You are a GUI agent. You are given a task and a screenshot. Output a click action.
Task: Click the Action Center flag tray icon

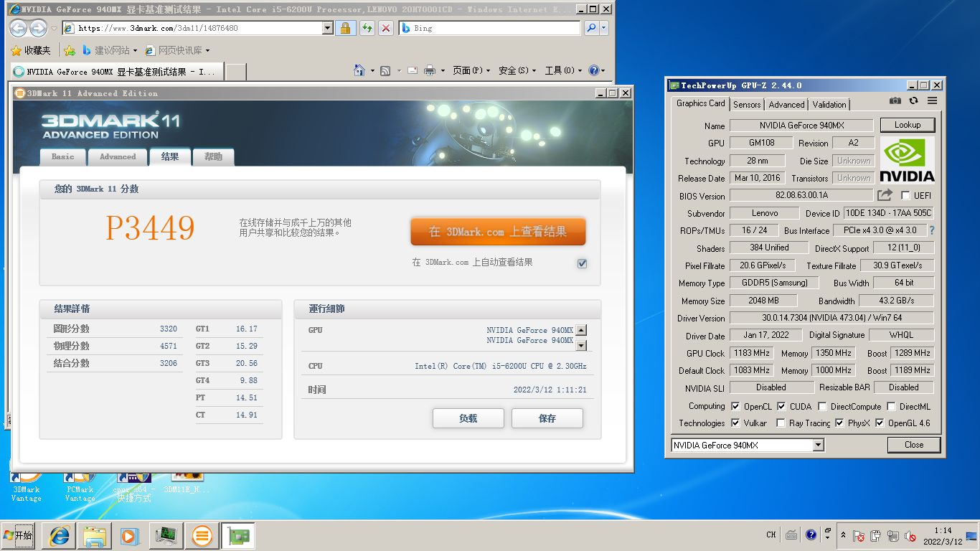pyautogui.click(x=859, y=535)
